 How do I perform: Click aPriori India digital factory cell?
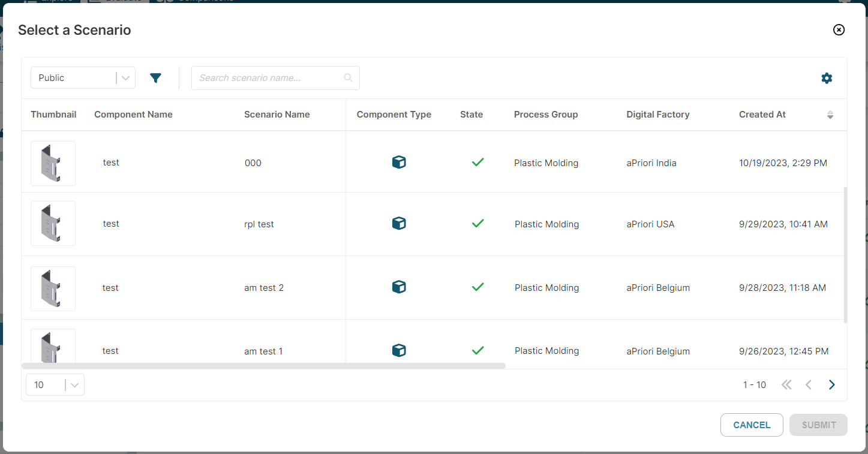coord(651,163)
